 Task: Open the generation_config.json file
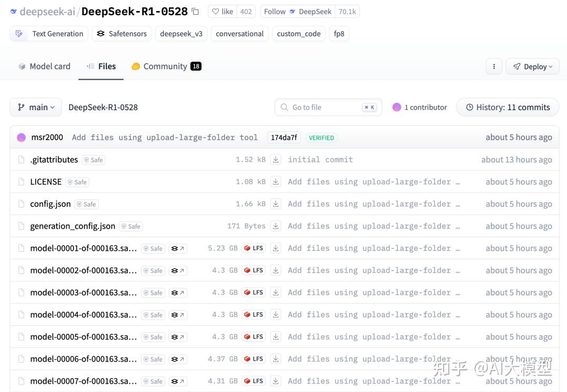click(72, 226)
